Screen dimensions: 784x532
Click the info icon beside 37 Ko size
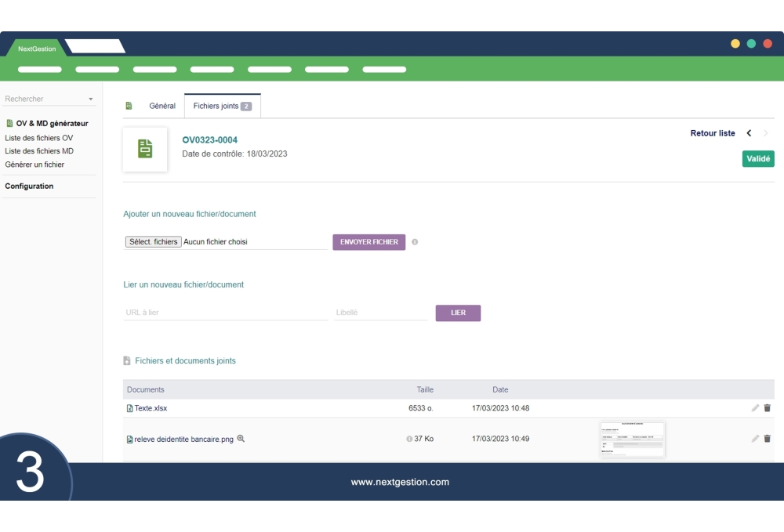pos(408,439)
